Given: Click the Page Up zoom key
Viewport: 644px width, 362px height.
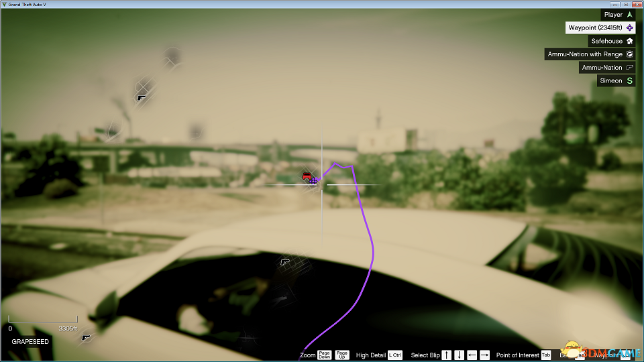Looking at the screenshot, I should click(x=341, y=355).
